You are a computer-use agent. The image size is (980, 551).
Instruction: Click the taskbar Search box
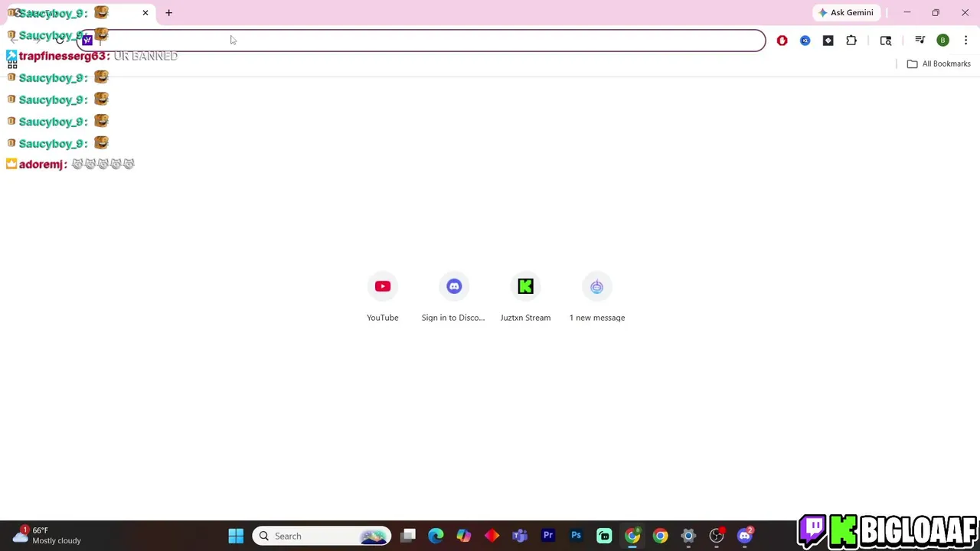coord(322,536)
